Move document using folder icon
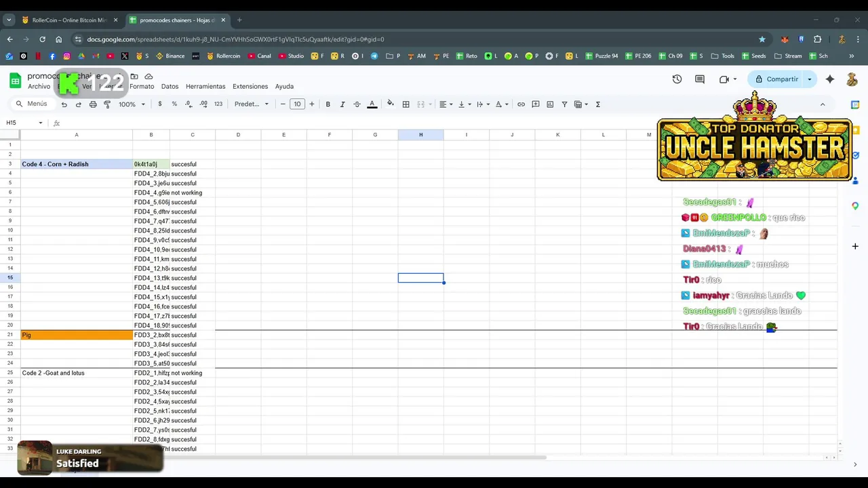868x488 pixels. [x=134, y=77]
